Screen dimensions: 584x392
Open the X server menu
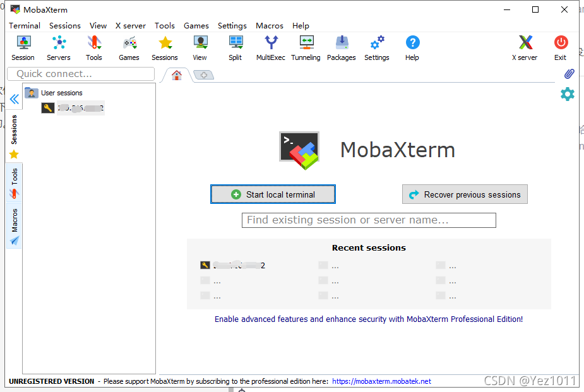pyautogui.click(x=130, y=26)
